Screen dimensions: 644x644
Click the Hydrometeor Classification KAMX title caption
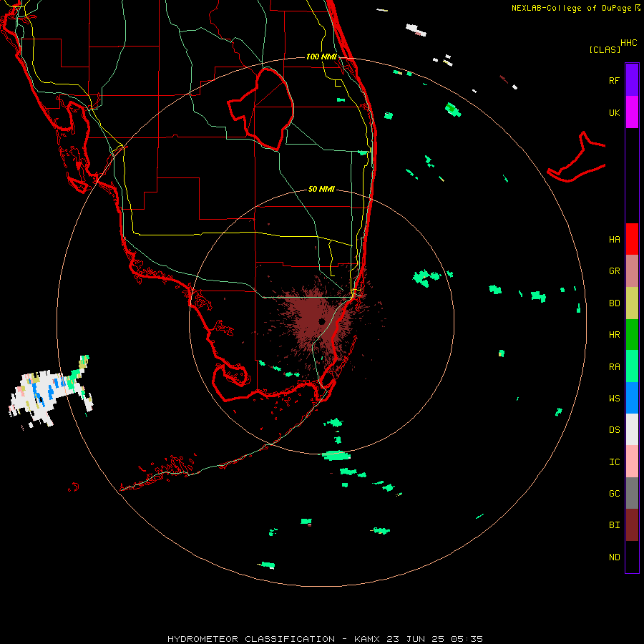[325, 639]
